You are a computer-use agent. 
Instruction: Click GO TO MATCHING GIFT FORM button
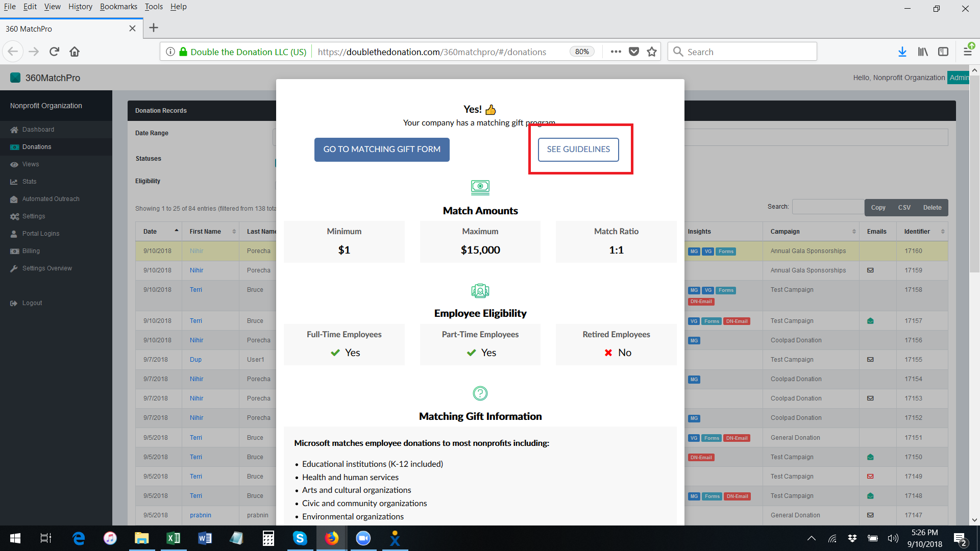[x=382, y=149]
